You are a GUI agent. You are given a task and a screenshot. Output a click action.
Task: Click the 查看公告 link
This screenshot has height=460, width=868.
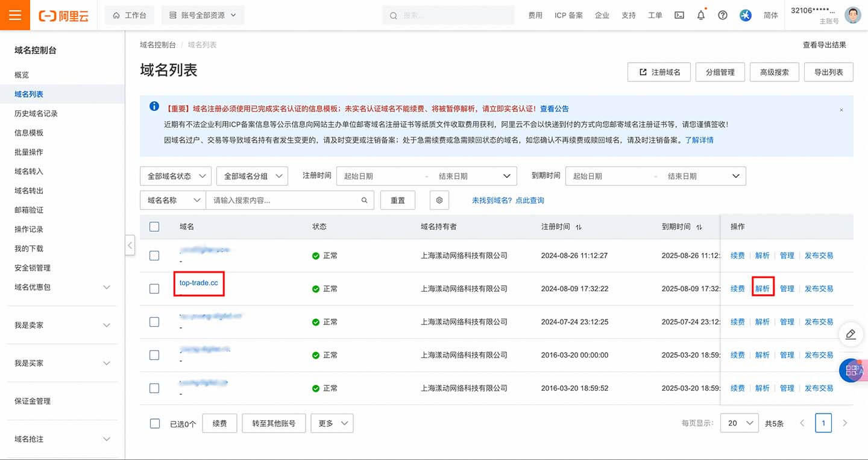click(555, 109)
